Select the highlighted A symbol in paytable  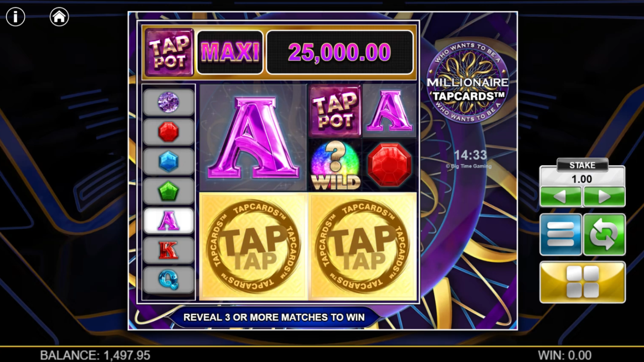coord(168,221)
